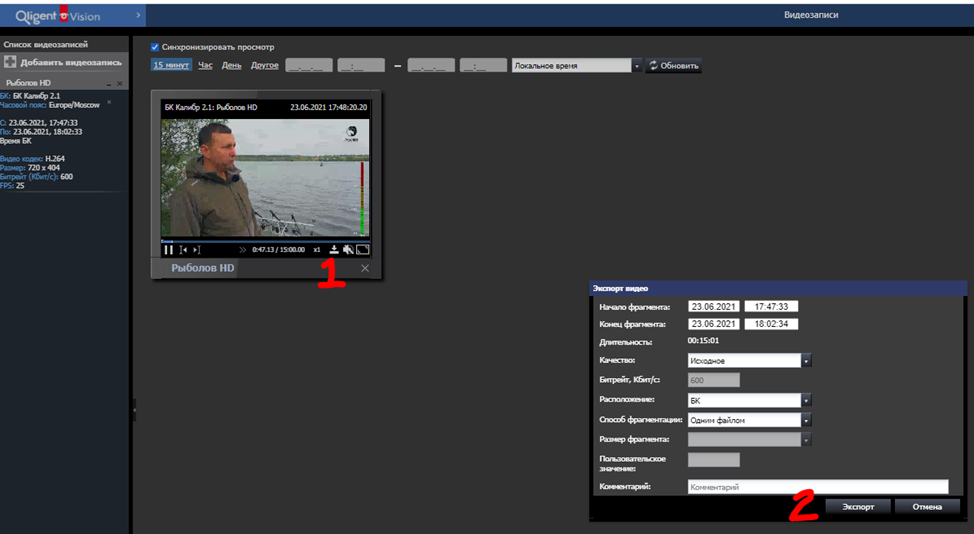Close the Рыболов HD player tile
Viewport: 974px width, 534px height.
click(365, 268)
